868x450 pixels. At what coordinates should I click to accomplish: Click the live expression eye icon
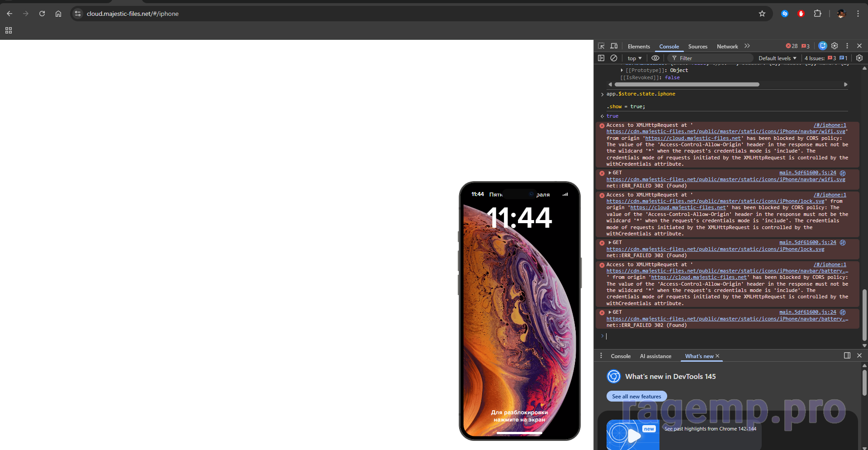[x=655, y=58]
